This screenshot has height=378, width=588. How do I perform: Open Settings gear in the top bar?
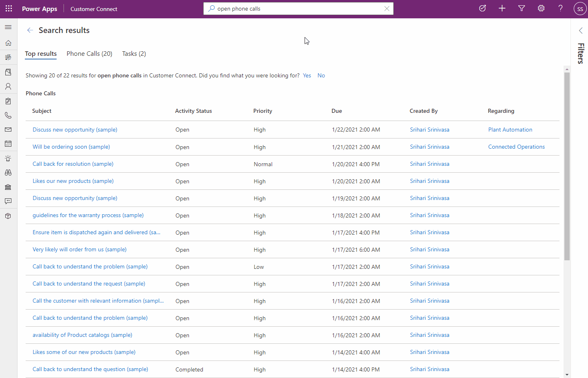[541, 9]
